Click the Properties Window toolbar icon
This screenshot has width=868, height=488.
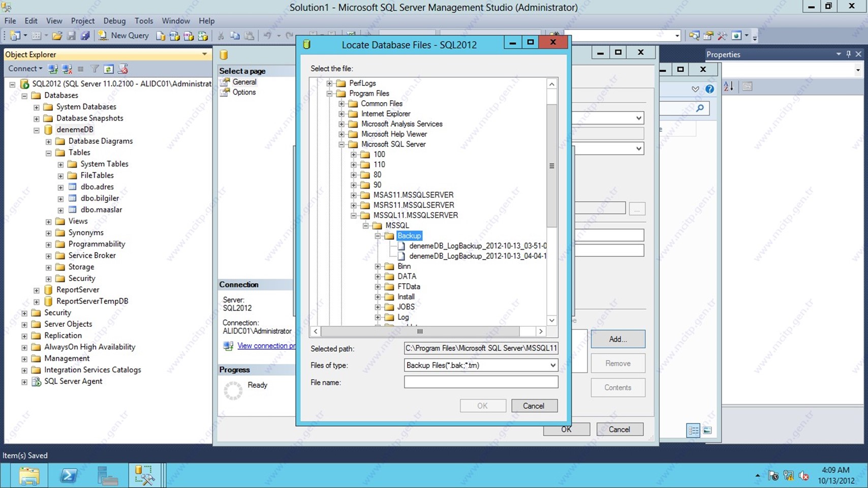coord(708,36)
